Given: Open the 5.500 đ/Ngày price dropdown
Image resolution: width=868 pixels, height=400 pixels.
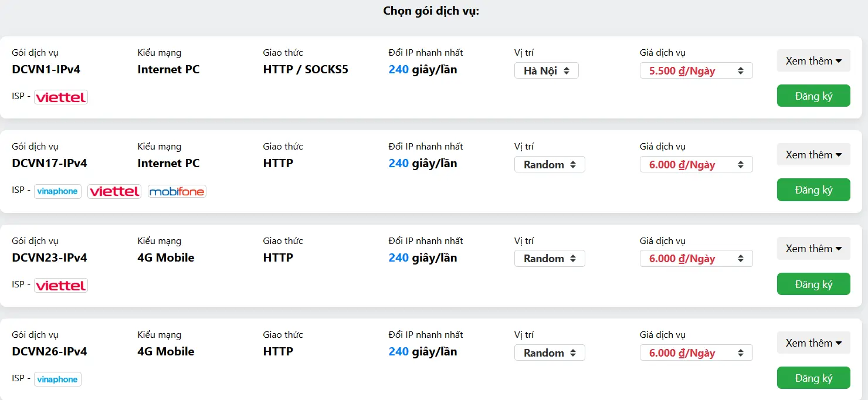Looking at the screenshot, I should pos(696,71).
